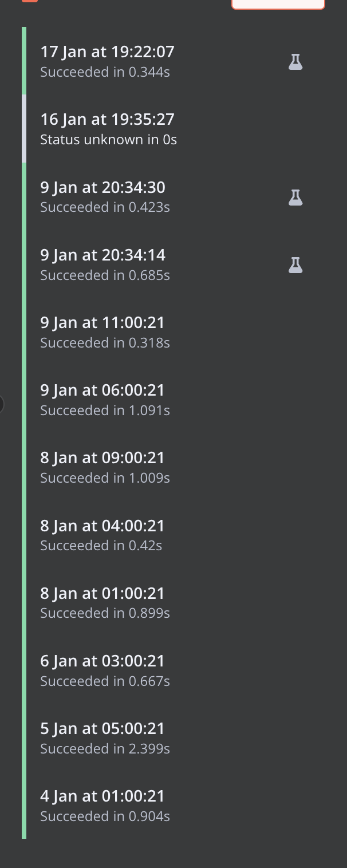Click the red square at top left
The width and height of the screenshot is (347, 868).
pos(30,1)
